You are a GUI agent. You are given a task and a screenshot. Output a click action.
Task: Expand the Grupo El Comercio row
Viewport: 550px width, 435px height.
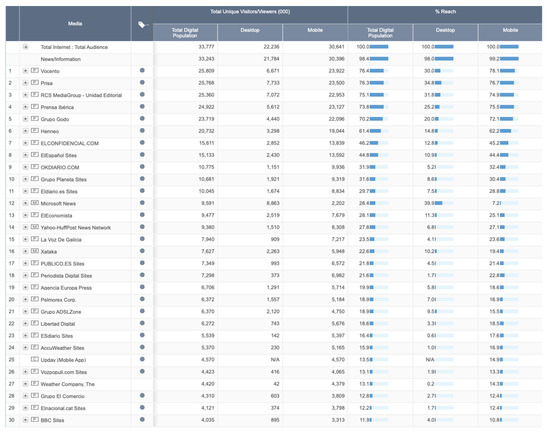click(x=25, y=396)
